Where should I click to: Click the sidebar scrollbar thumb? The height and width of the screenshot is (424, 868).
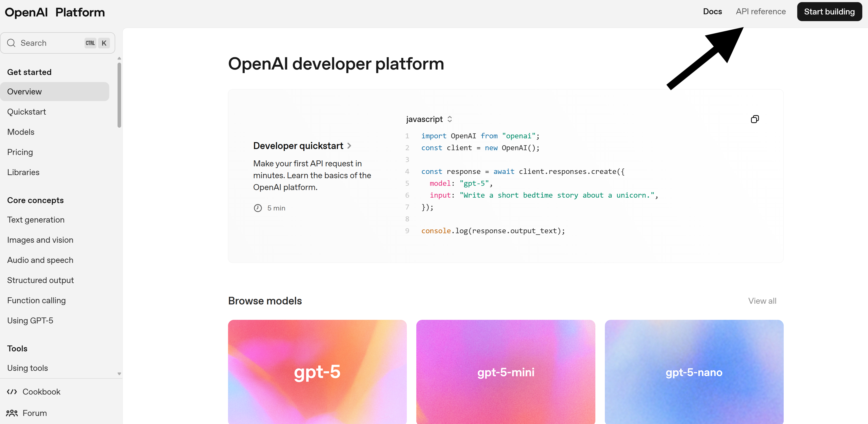pyautogui.click(x=119, y=95)
